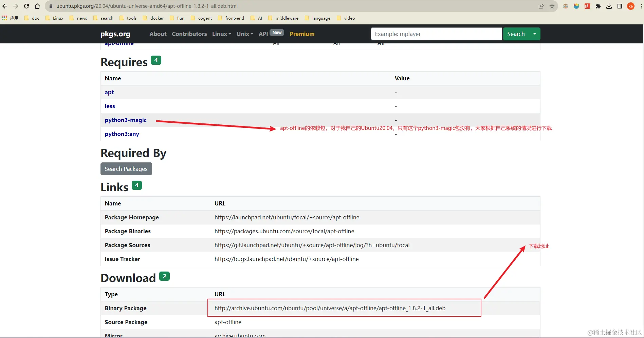Select the Source Package 'apt-offline' value

click(228, 322)
